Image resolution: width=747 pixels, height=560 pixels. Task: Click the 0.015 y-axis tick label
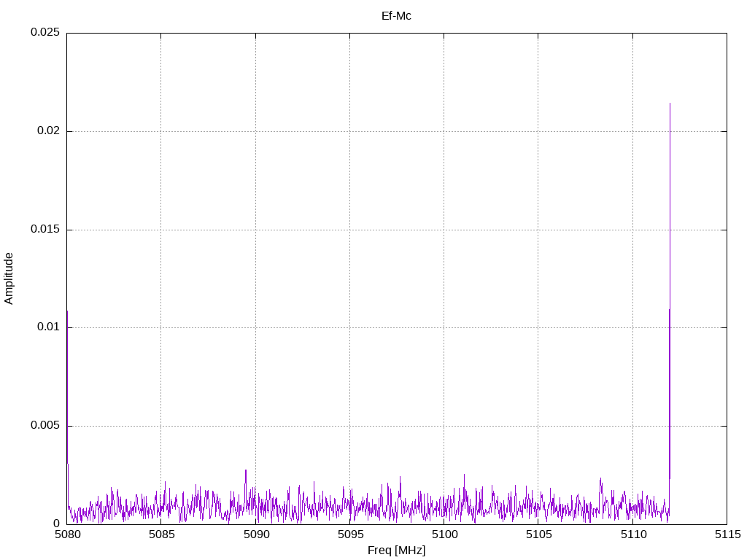pos(45,229)
